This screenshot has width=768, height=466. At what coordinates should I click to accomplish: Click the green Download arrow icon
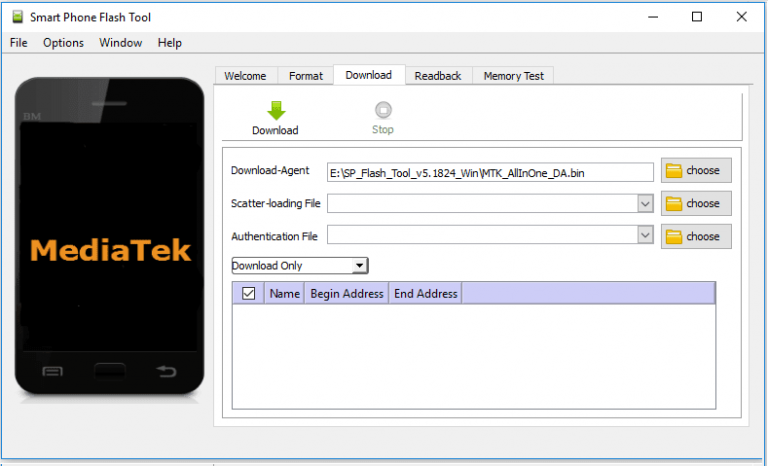click(x=276, y=111)
